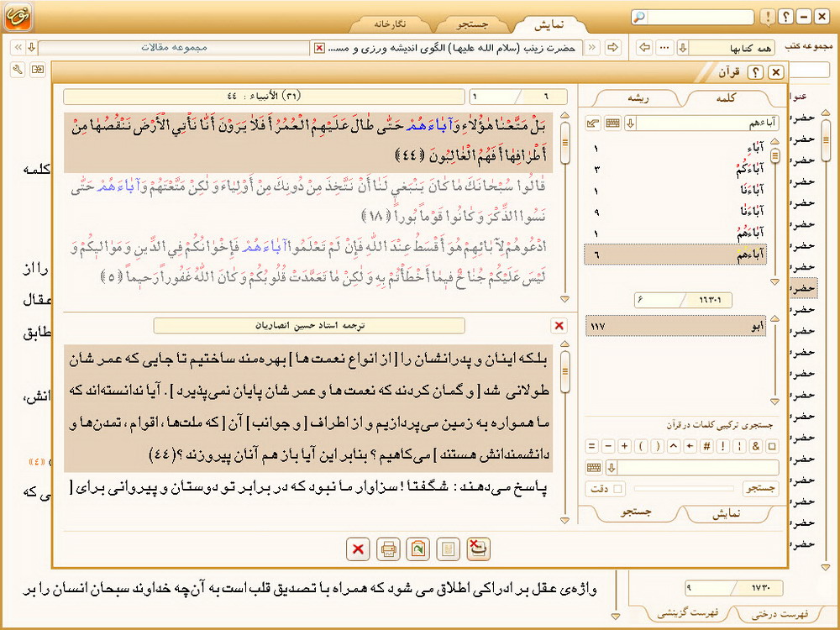Enable the دقت checkbox
Screen dimensions: 840x630
619,488
